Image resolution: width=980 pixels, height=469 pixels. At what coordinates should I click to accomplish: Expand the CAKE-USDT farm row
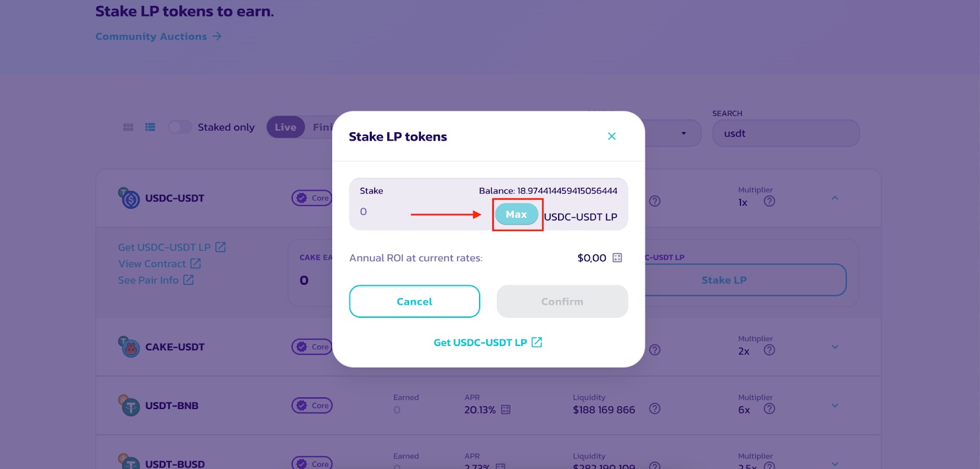pyautogui.click(x=835, y=347)
